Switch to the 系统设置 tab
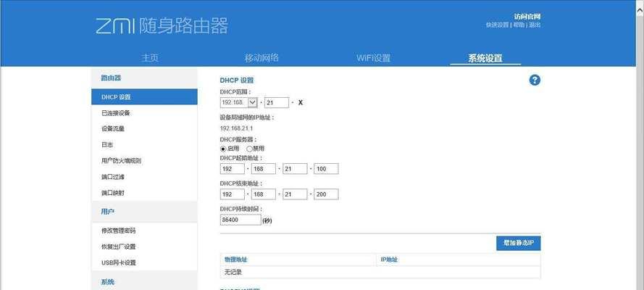Image resolution: width=644 pixels, height=290 pixels. pos(485,58)
